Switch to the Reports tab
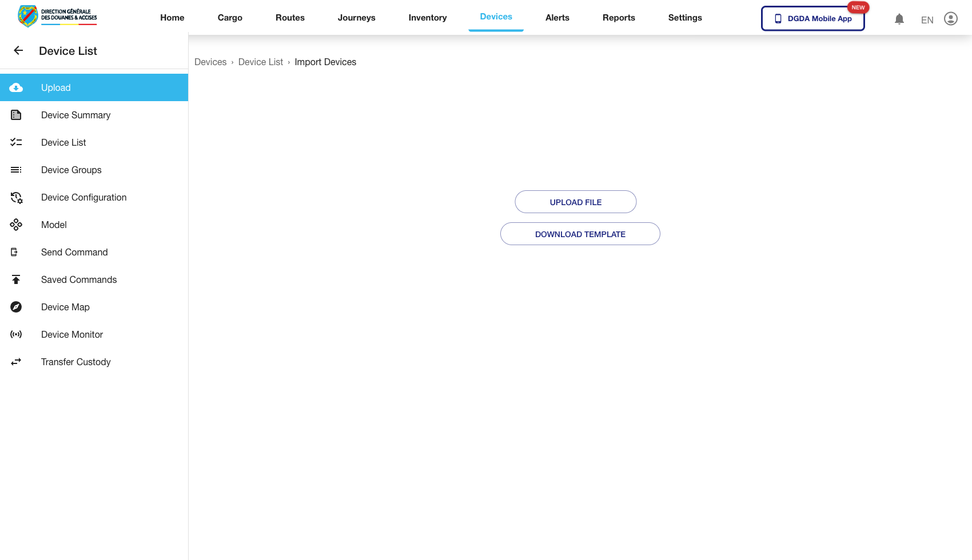The height and width of the screenshot is (560, 972). 619,18
